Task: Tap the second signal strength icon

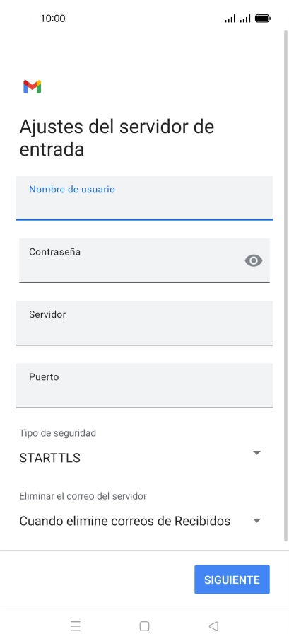Action: (x=245, y=18)
